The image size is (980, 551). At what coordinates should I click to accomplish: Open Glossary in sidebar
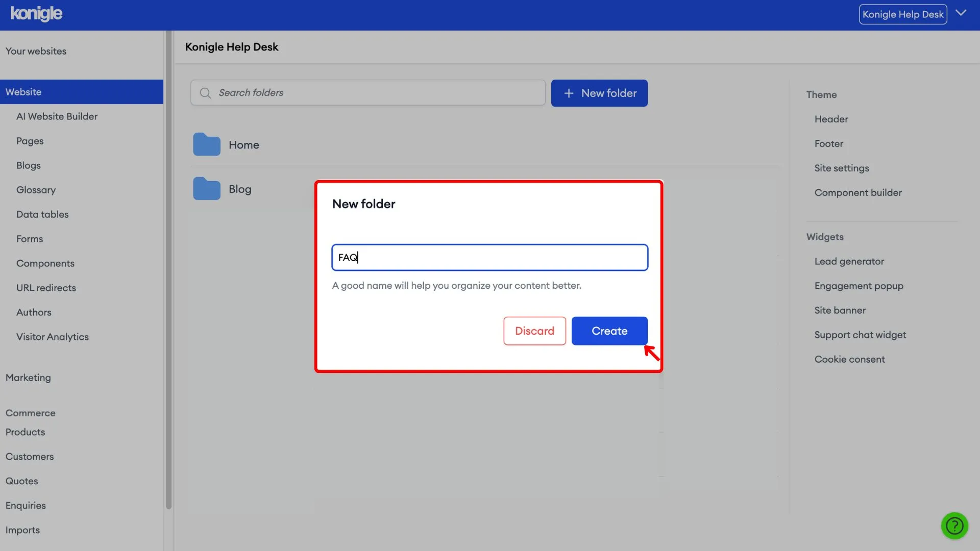point(36,190)
